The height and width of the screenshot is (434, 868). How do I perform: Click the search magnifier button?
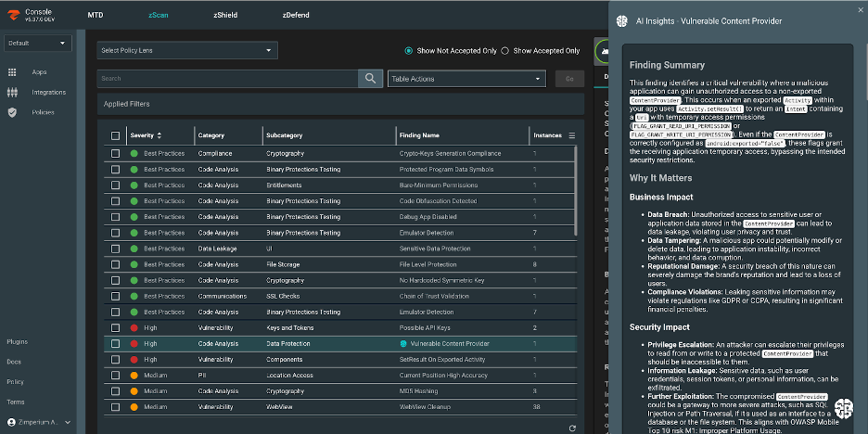370,79
